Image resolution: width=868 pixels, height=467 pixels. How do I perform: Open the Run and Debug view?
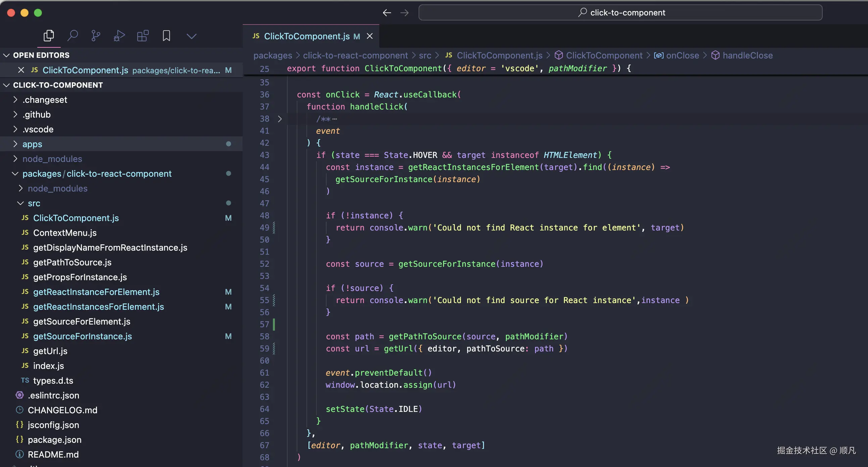[x=119, y=36]
